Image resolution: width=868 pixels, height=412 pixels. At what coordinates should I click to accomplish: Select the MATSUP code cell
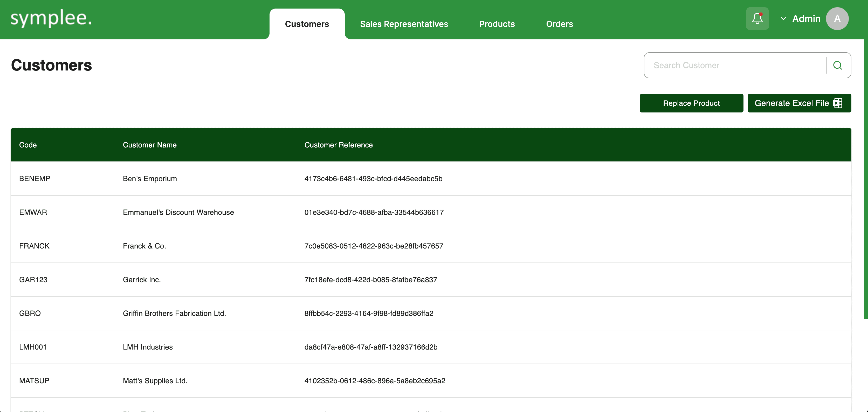pyautogui.click(x=34, y=380)
